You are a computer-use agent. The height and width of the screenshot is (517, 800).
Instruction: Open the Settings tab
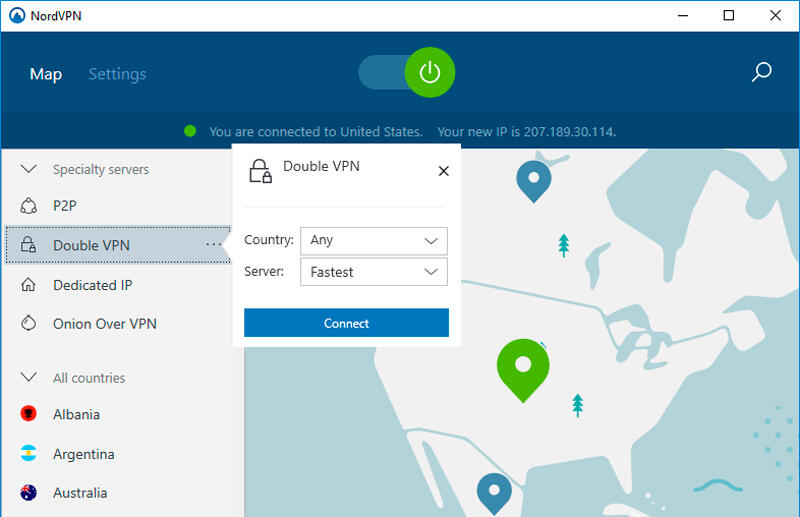click(x=117, y=74)
